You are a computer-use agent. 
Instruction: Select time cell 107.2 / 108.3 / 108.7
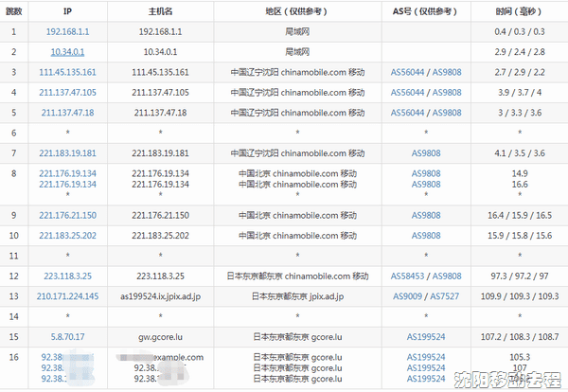point(519,337)
